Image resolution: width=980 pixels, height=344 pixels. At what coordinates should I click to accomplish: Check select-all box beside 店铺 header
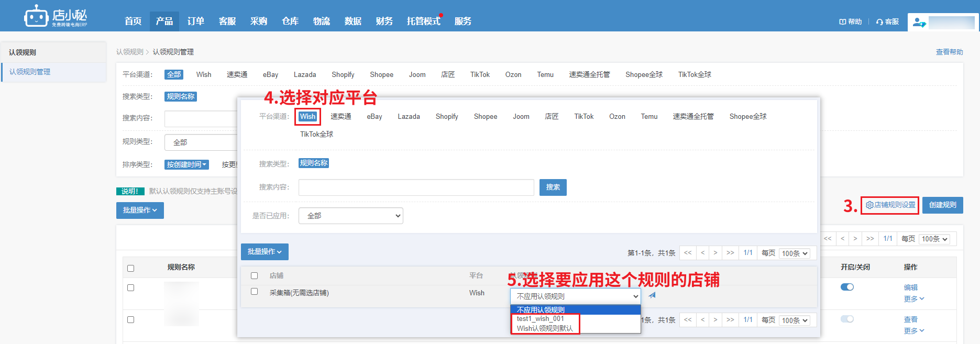[x=255, y=275]
